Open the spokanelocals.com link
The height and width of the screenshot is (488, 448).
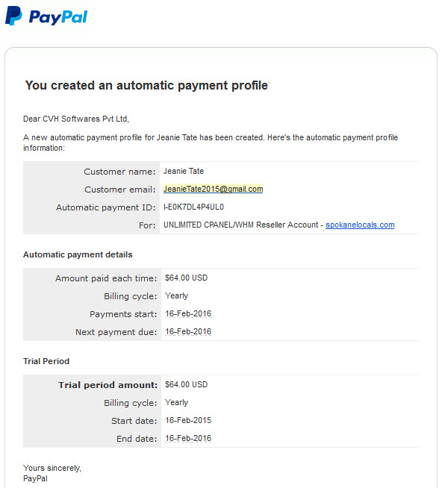[x=360, y=225]
